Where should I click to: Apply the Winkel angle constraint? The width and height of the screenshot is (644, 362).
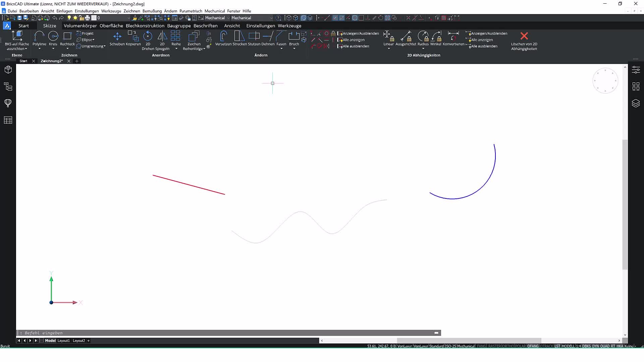pyautogui.click(x=436, y=38)
